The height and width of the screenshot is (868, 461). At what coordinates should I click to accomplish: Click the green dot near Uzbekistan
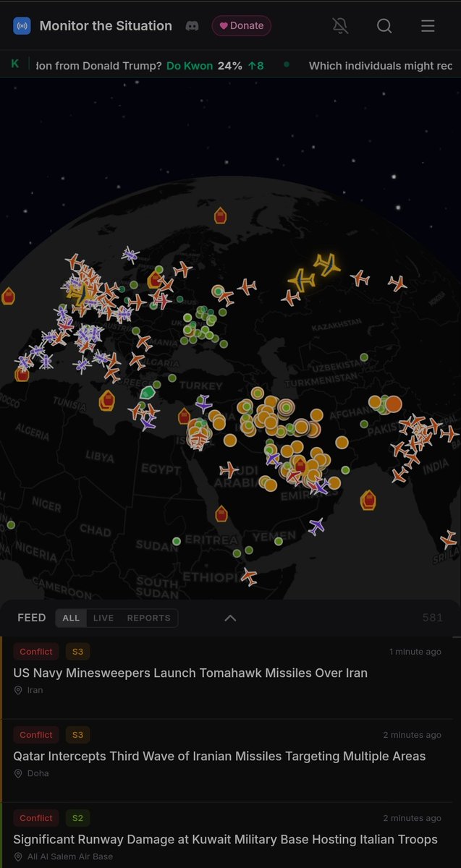coord(364,357)
